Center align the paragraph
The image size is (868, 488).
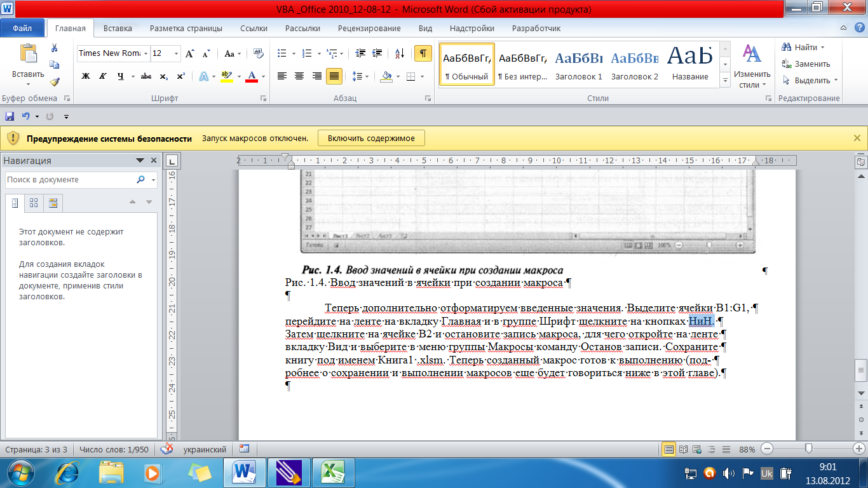(x=299, y=76)
